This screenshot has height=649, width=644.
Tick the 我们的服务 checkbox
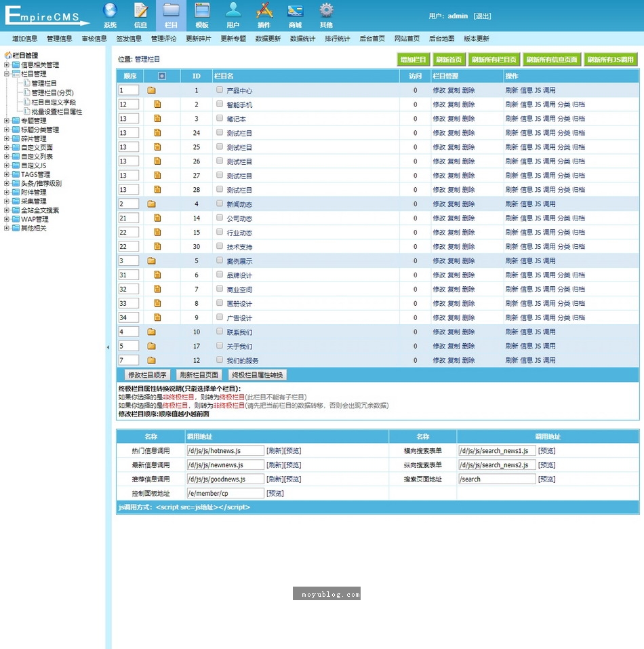[x=220, y=360]
